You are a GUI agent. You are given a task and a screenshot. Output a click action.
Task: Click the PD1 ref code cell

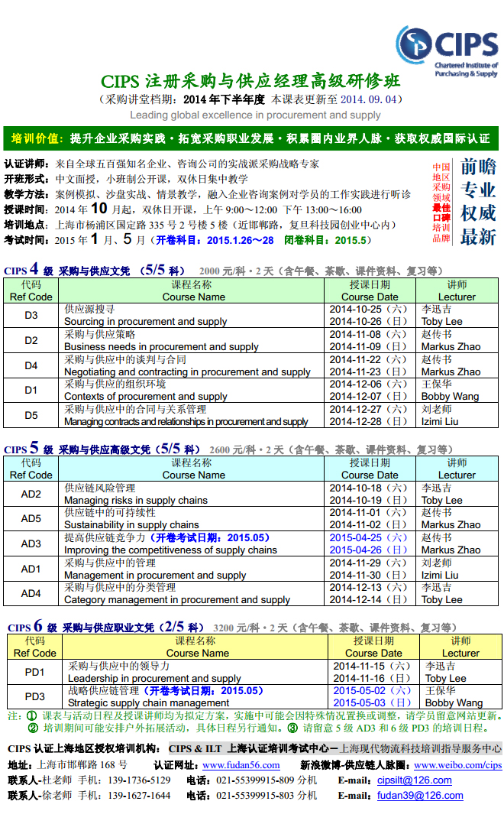[x=35, y=672]
